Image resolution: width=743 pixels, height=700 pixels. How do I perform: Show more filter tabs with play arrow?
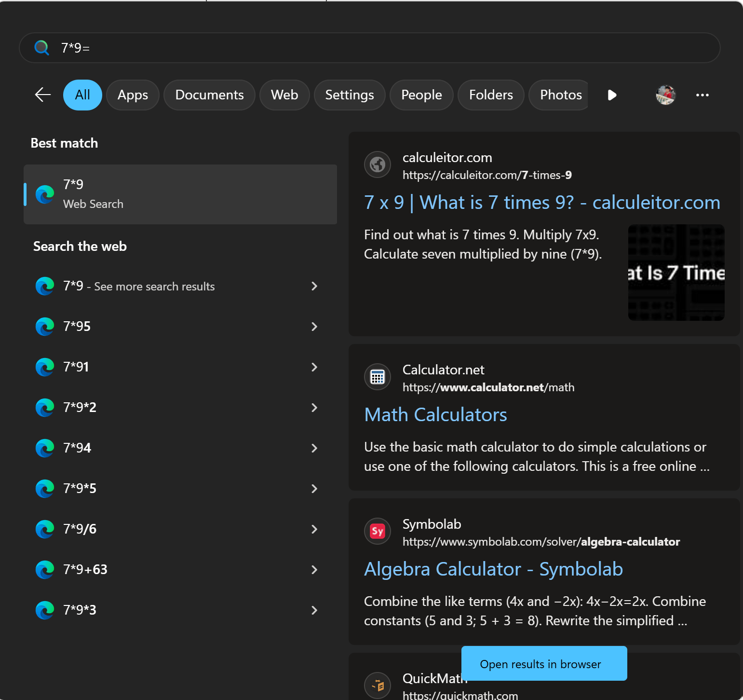[x=612, y=95]
